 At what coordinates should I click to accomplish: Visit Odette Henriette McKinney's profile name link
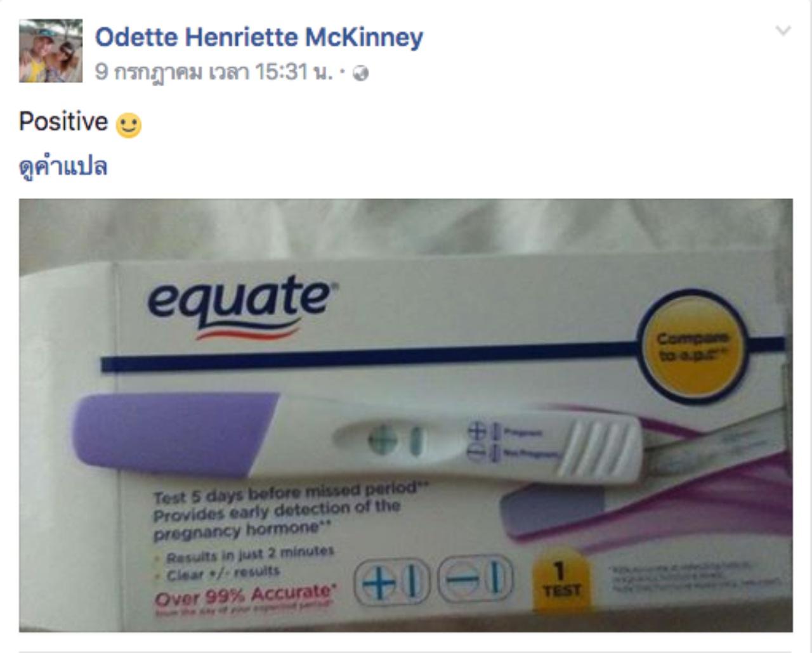coord(259,37)
